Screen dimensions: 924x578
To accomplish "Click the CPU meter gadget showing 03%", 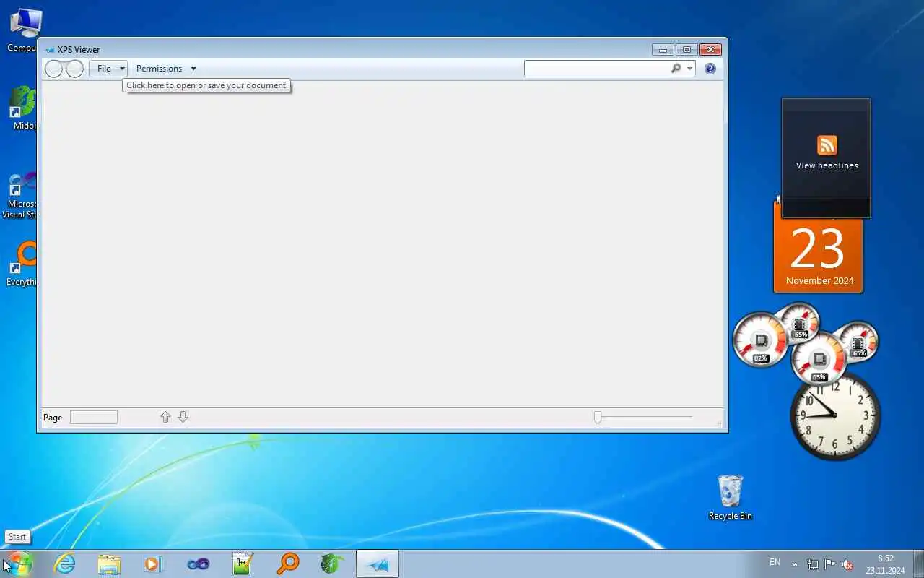I will coord(819,358).
